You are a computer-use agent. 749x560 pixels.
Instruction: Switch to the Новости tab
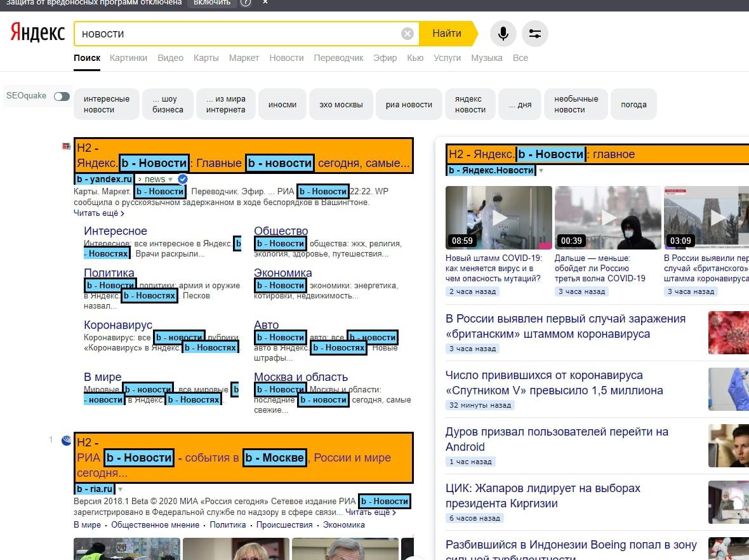(x=287, y=58)
